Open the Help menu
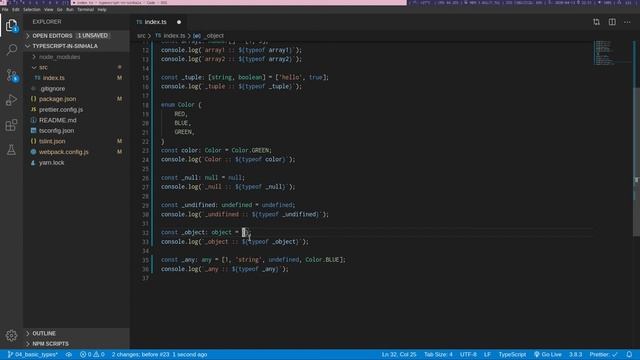640x360 pixels. (102, 9)
